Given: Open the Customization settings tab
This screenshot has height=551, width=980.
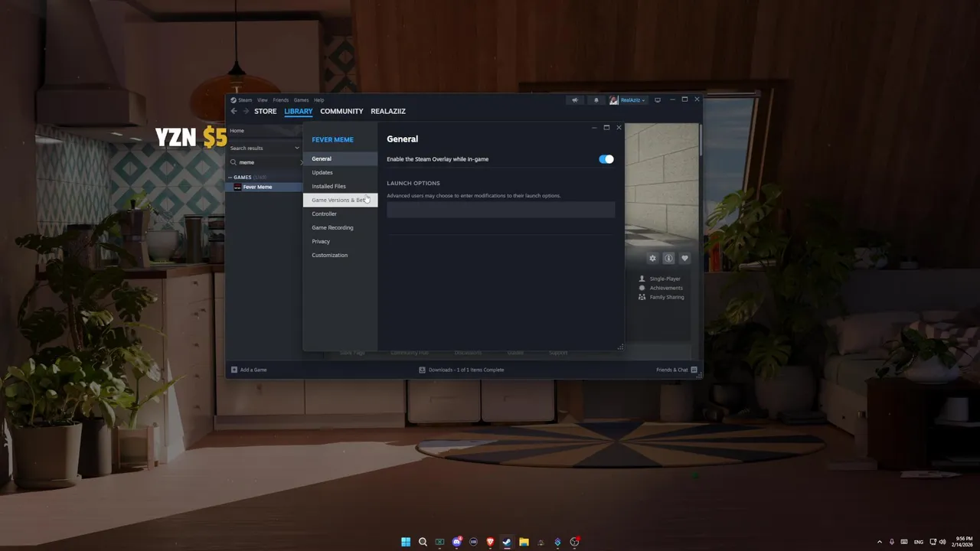Looking at the screenshot, I should coord(340,255).
